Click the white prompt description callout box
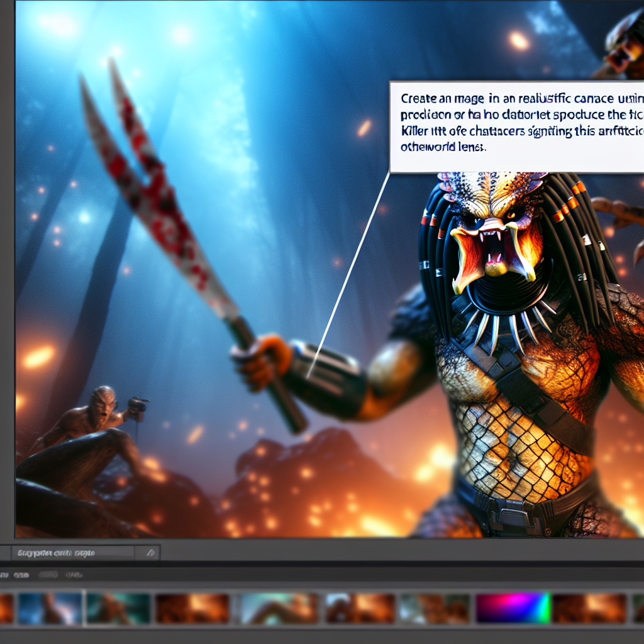The image size is (644, 644). point(517,127)
